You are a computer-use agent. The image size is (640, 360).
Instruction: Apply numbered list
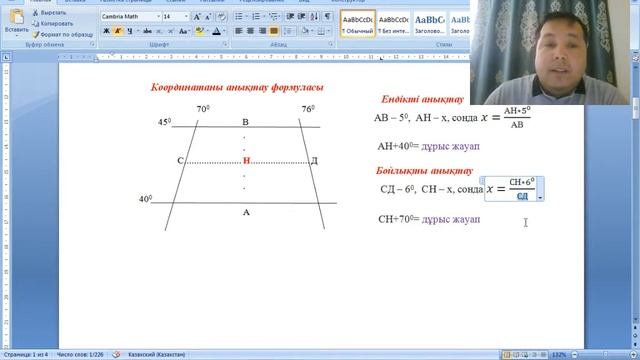pyautogui.click(x=256, y=16)
